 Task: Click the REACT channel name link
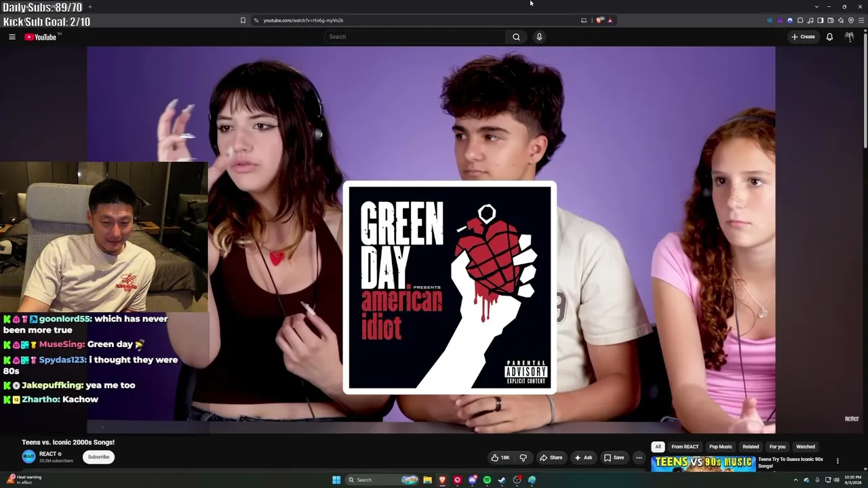47,454
